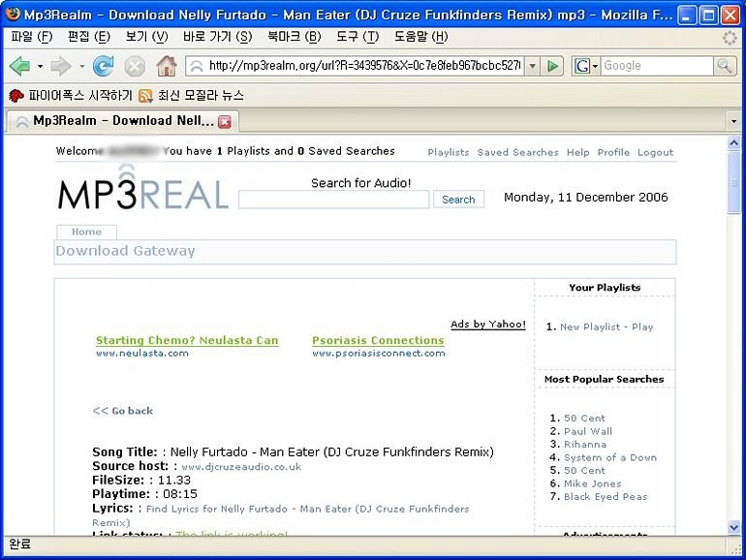
Task: Open the 바로 가기 (S) menu
Action: [217, 37]
